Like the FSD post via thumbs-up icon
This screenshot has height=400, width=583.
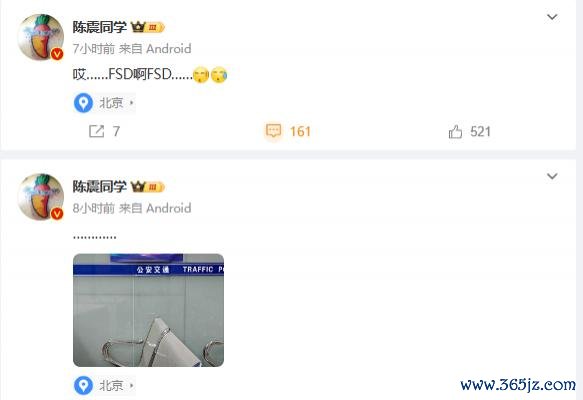click(455, 132)
